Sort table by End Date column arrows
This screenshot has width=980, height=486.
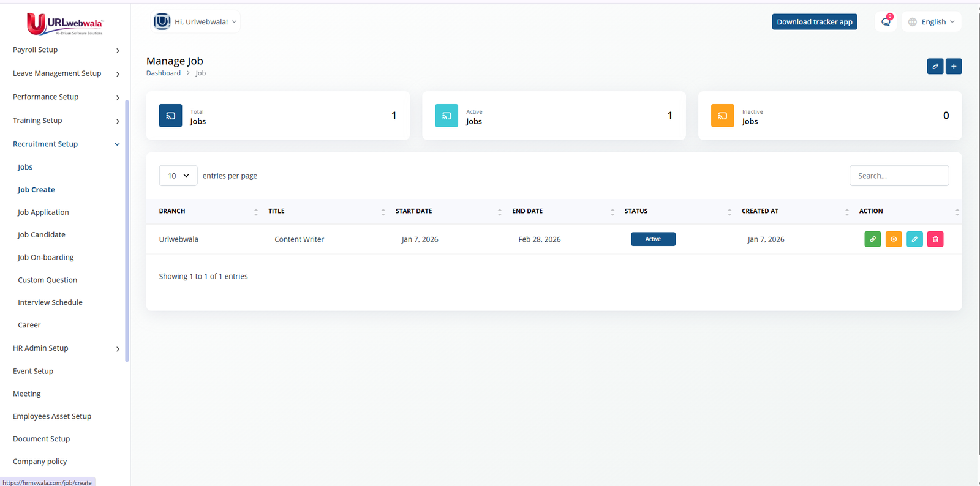point(612,212)
